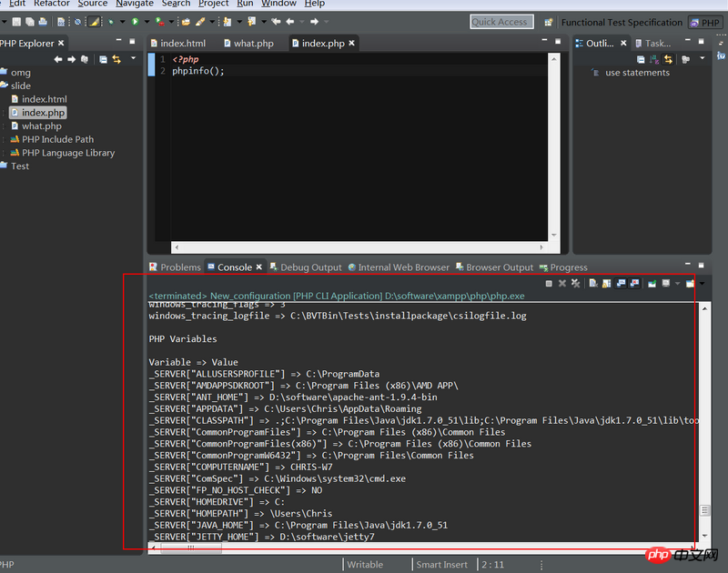
Task: Toggle Scroll Lock in the console toolbar
Action: click(x=607, y=284)
